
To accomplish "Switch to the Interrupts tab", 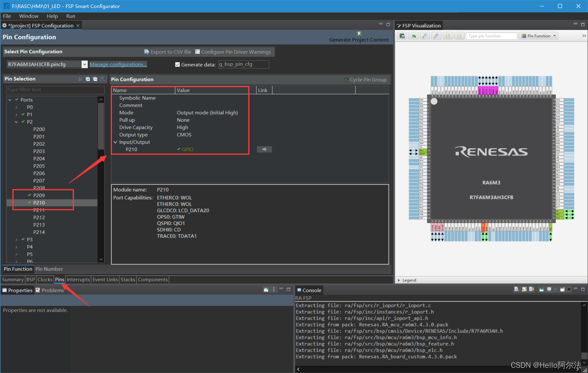I will [78, 279].
